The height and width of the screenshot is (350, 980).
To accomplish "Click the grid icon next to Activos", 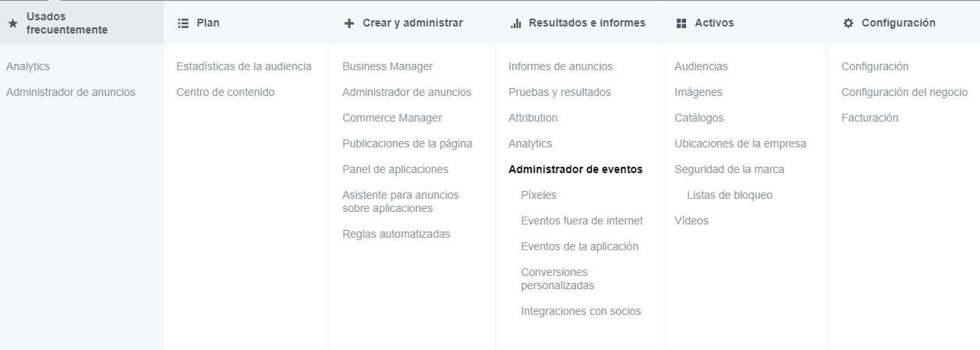I will (x=681, y=23).
